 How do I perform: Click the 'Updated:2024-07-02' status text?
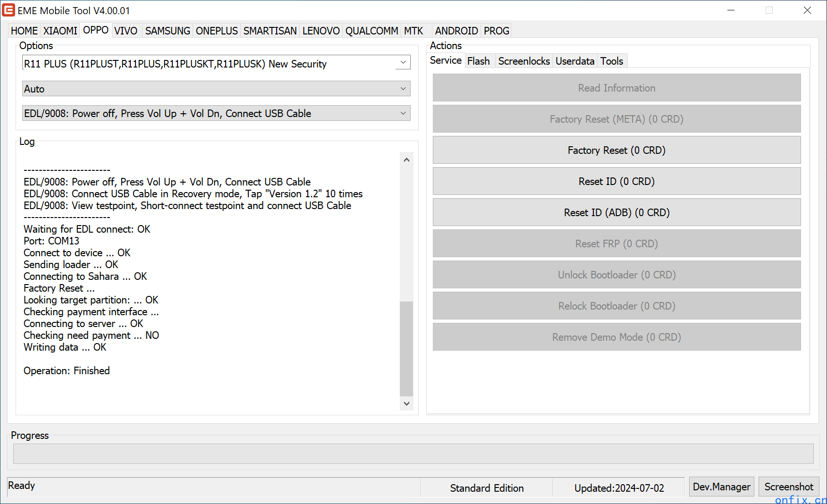[x=619, y=488]
